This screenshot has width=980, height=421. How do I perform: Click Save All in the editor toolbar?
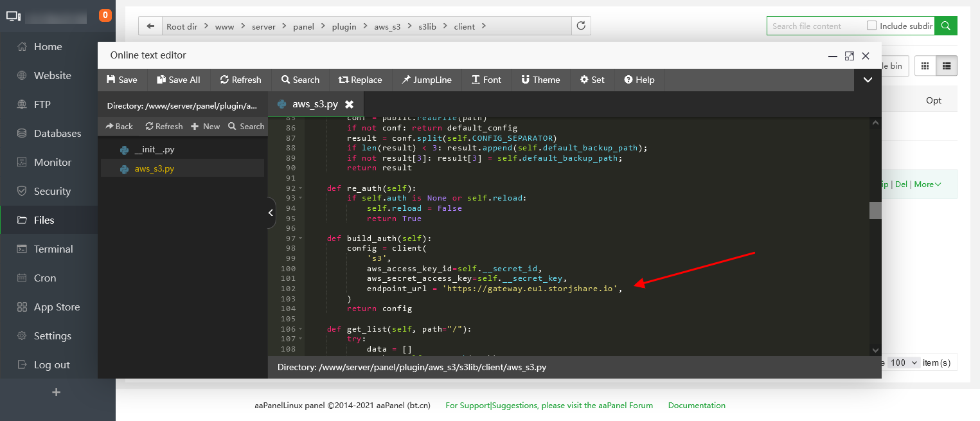[178, 80]
